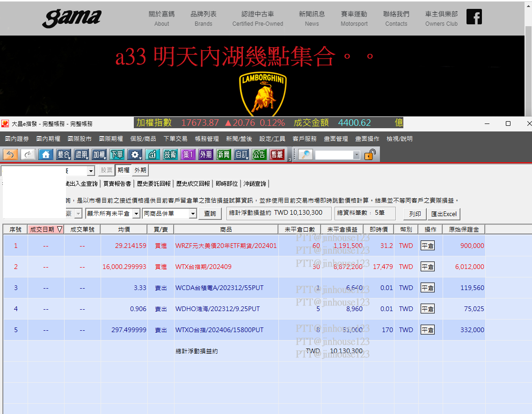Open the account selection dropdown arrow
The image size is (532, 414).
[91, 171]
